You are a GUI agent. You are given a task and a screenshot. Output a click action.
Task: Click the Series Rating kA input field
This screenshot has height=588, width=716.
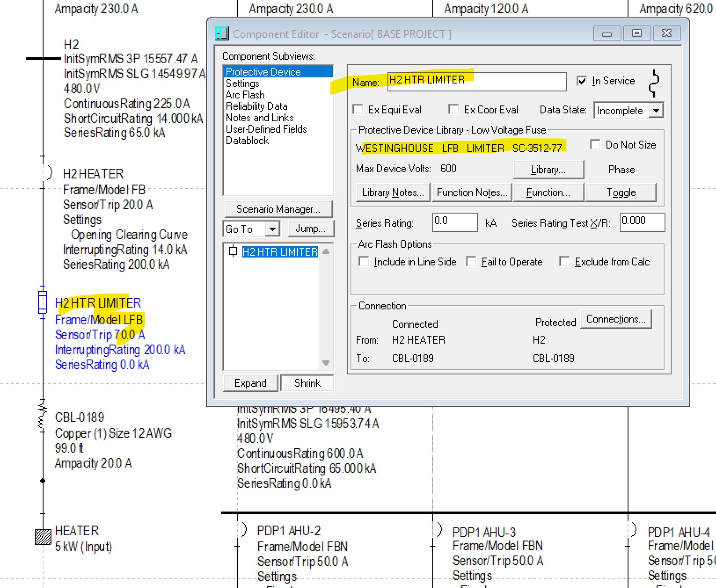pos(454,222)
